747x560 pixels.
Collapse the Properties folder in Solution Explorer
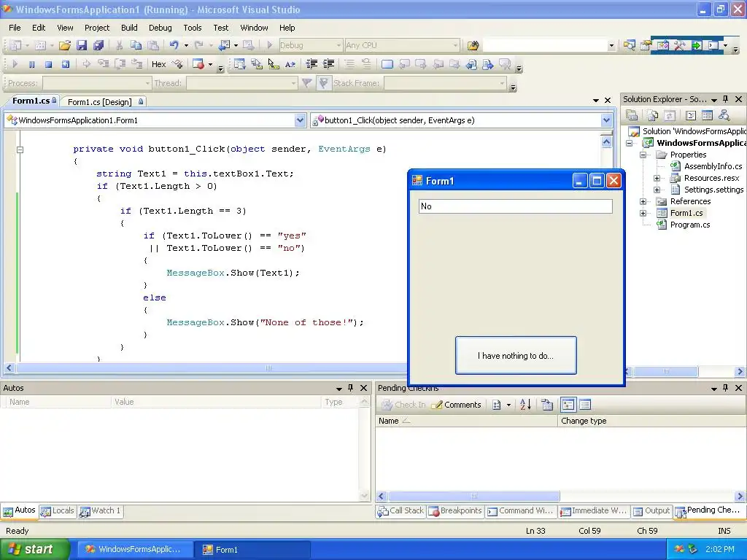643,155
